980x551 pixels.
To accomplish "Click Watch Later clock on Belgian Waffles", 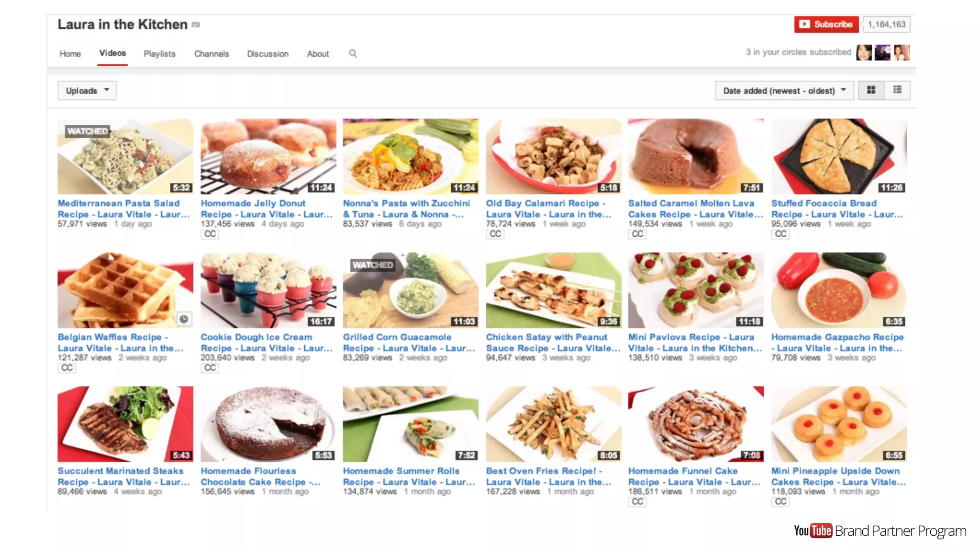I will (184, 319).
